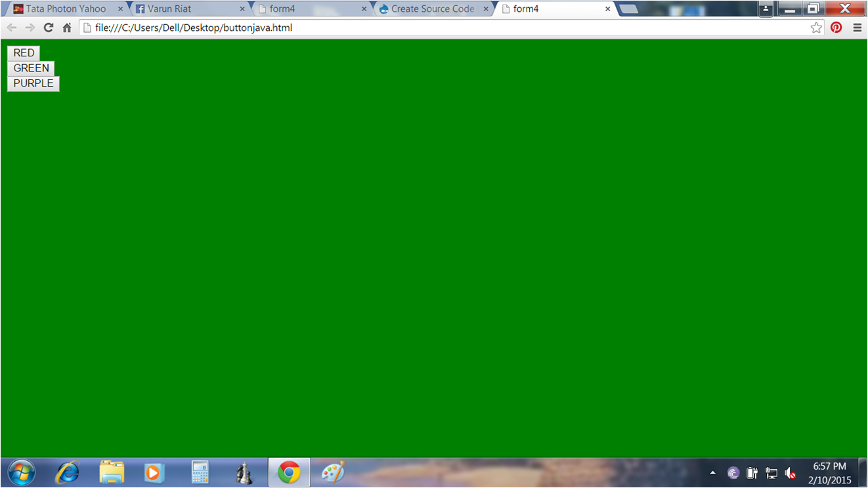Launch Paint from the taskbar
The width and height of the screenshot is (868, 488).
coord(332,472)
